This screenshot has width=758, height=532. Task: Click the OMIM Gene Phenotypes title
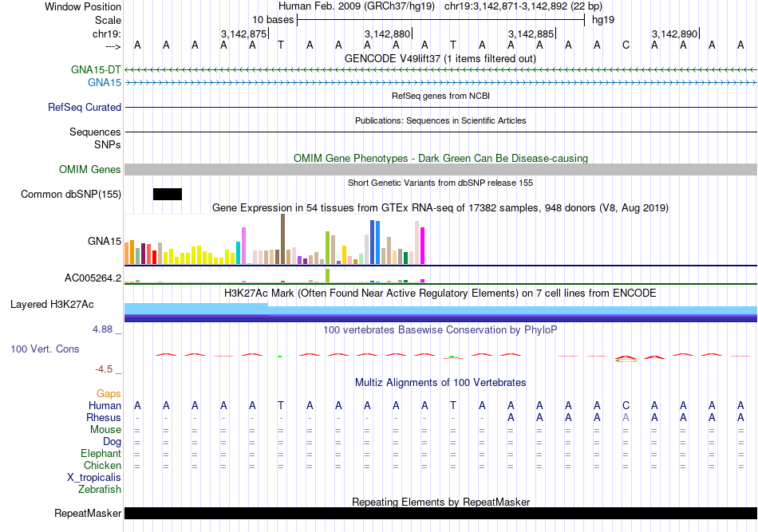click(x=441, y=159)
